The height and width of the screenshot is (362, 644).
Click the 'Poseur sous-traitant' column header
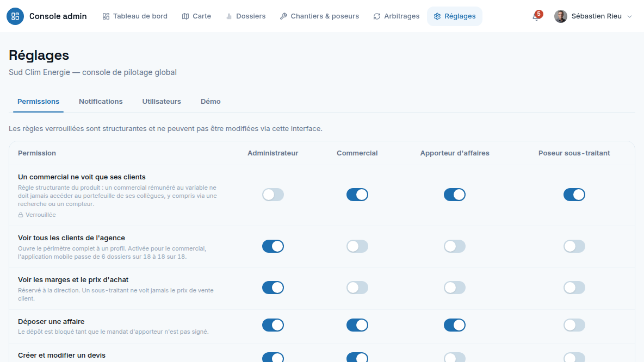point(574,153)
